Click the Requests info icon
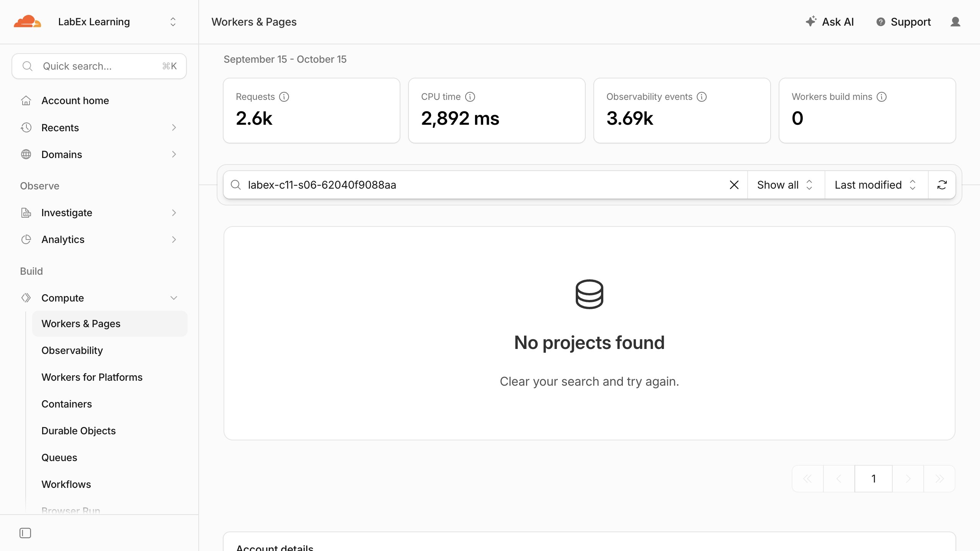This screenshot has height=551, width=980. [284, 97]
